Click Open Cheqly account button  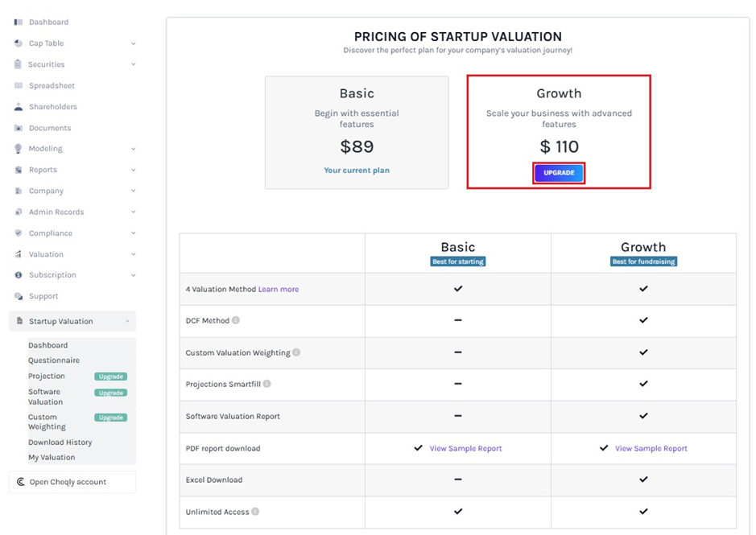(x=68, y=482)
